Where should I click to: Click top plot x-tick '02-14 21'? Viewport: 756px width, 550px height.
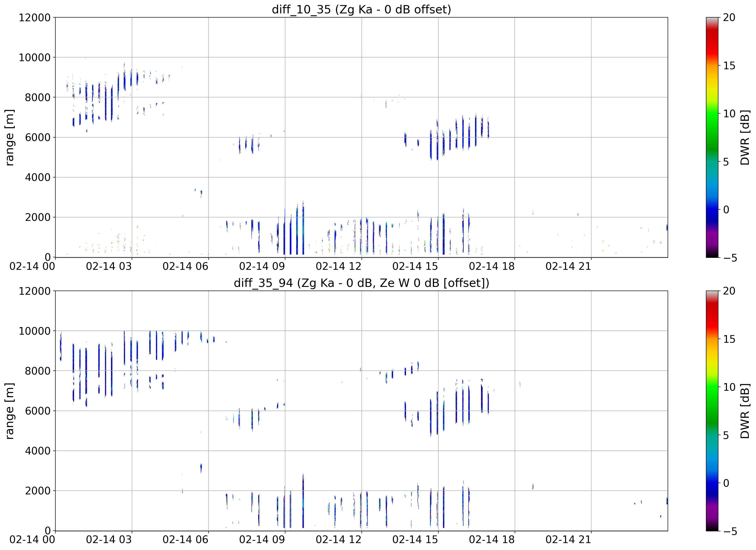tap(568, 266)
